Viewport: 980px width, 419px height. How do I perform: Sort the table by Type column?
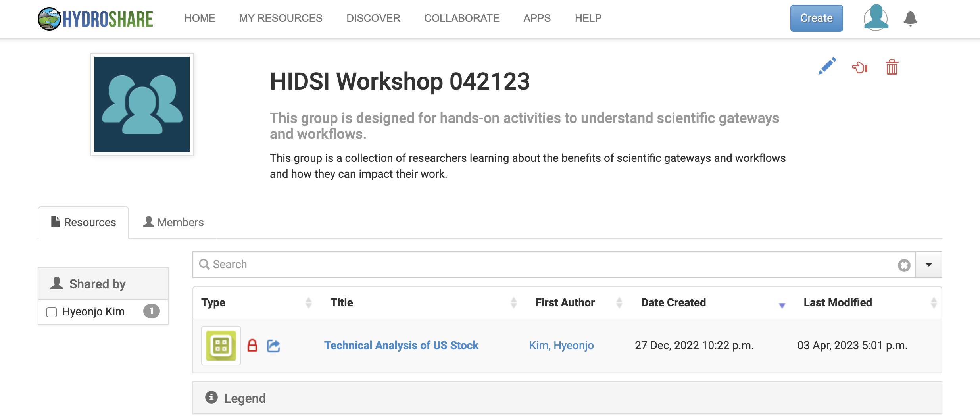[x=256, y=303]
